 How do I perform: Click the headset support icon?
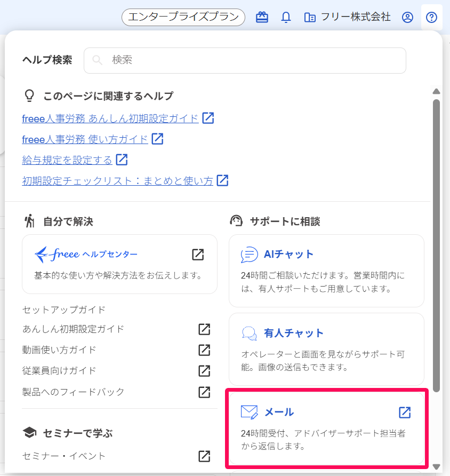pos(236,221)
